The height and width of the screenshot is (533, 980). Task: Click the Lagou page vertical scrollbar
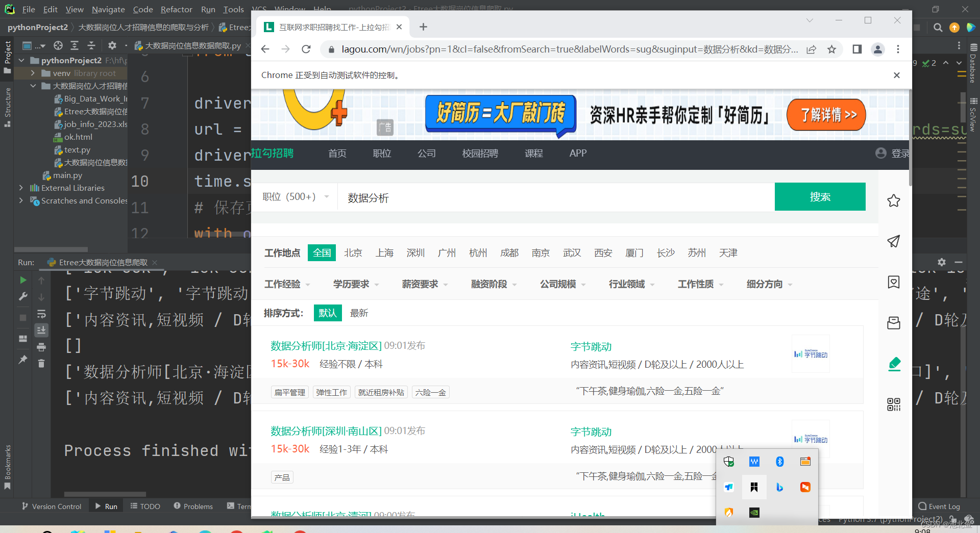[910, 138]
